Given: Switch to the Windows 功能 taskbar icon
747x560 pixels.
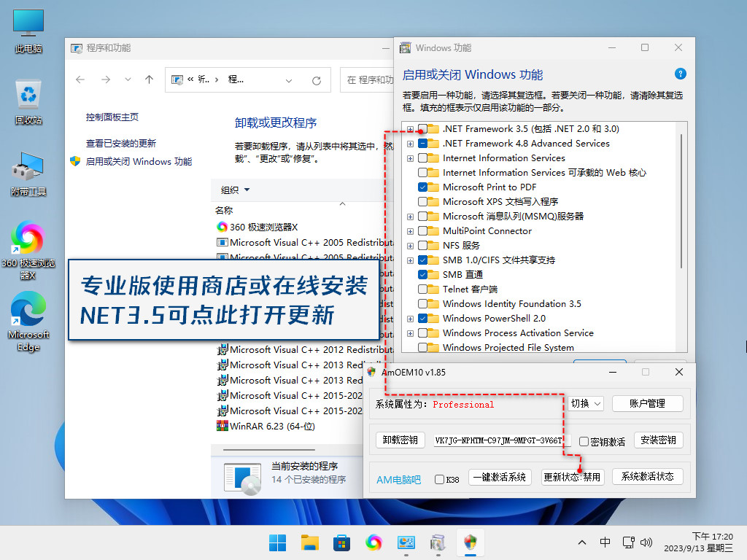Looking at the screenshot, I should (438, 542).
